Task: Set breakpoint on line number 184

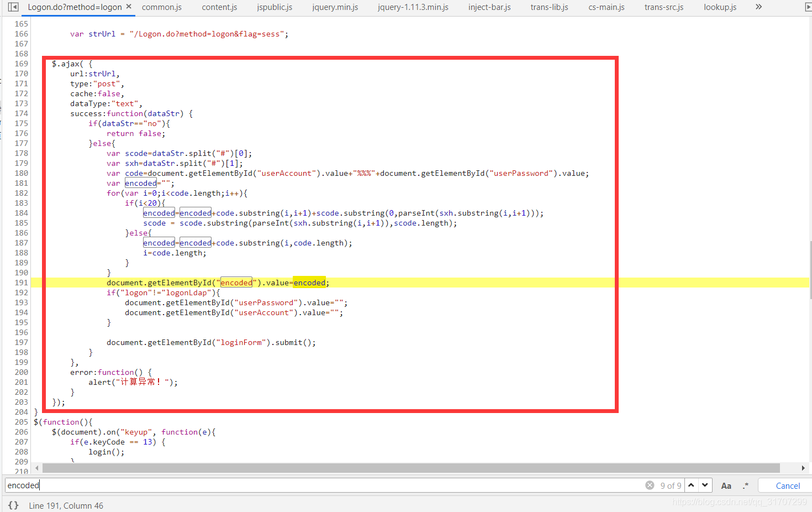Action: 21,213
